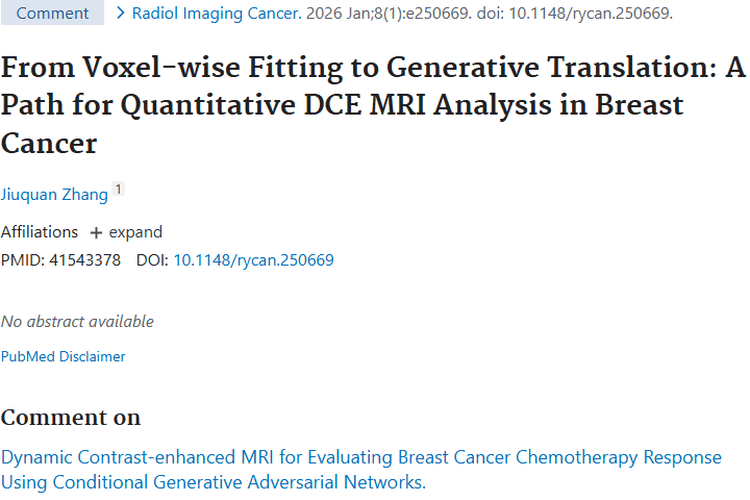750x500 pixels.
Task: Expand the affiliations list via "expand" text
Action: 135,232
